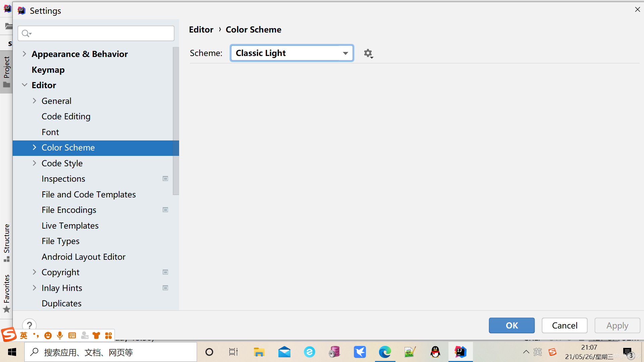Click the Color Scheme tree item
This screenshot has width=644, height=362.
68,147
